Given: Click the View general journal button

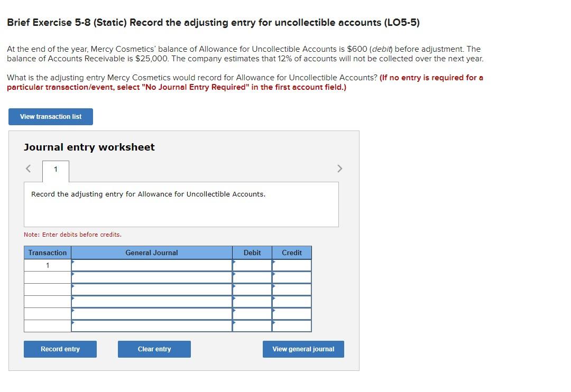Looking at the screenshot, I should point(303,349).
